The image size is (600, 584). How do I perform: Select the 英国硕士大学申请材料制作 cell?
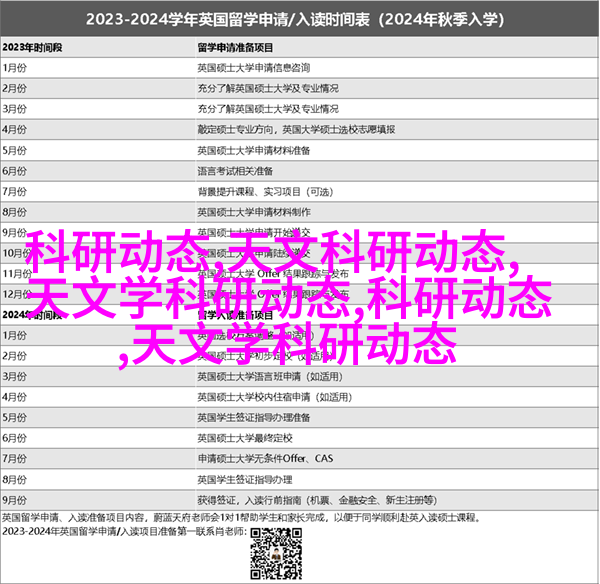[x=254, y=212]
